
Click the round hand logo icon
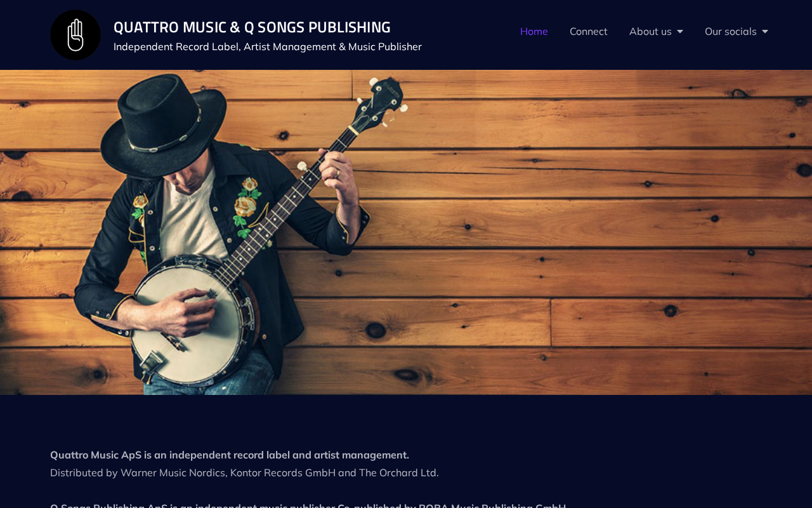(x=75, y=35)
